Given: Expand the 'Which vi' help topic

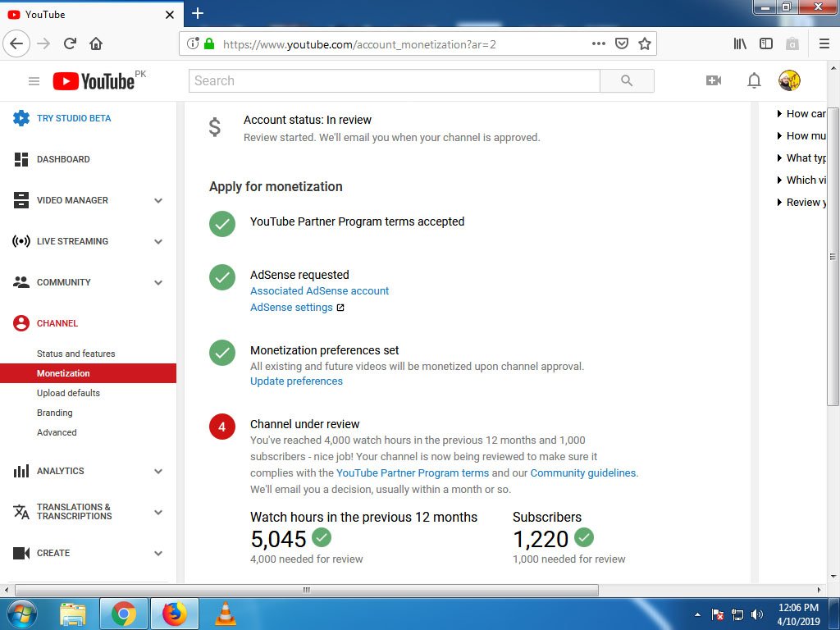Looking at the screenshot, I should 801,180.
